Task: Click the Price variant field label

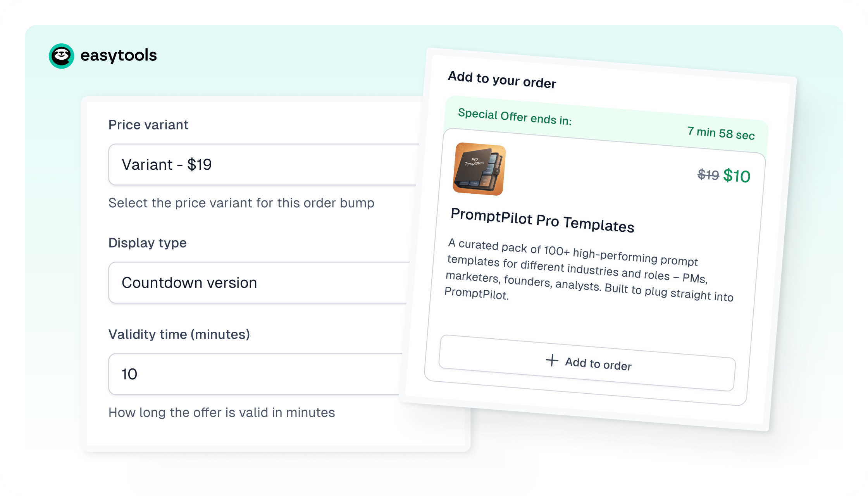Action: 148,124
